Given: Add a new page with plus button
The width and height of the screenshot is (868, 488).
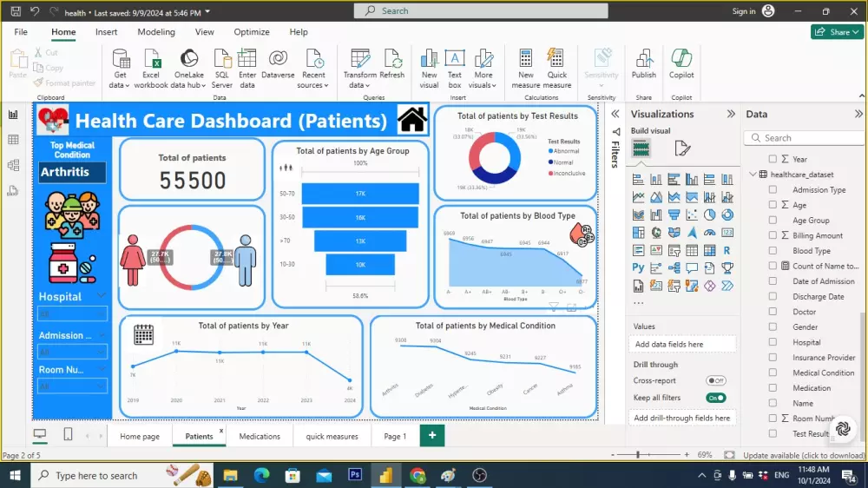Looking at the screenshot, I should click(x=432, y=436).
